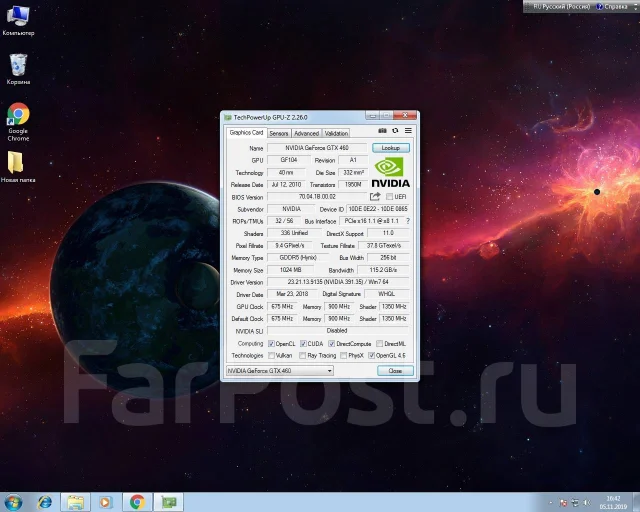Image resolution: width=640 pixels, height=512 pixels.
Task: Click the Справка help icon in language bar
Action: 600,7
